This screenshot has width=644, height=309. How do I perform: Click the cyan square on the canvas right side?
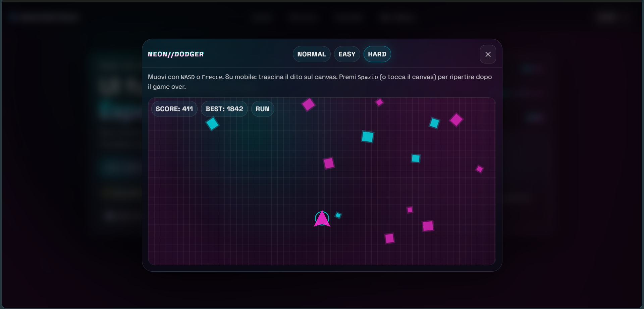[x=415, y=159]
